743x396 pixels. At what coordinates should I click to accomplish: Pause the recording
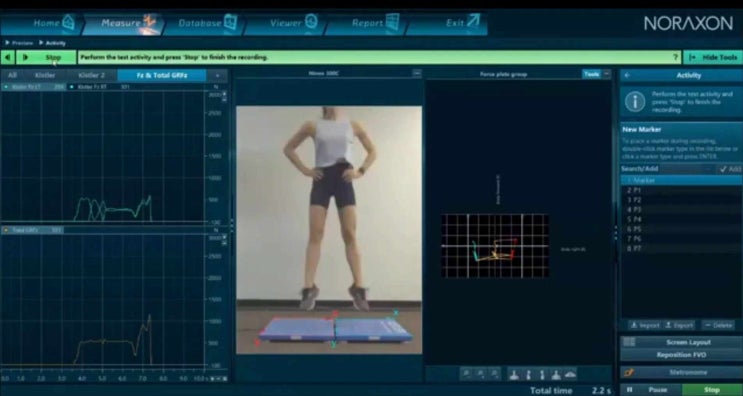[652, 390]
